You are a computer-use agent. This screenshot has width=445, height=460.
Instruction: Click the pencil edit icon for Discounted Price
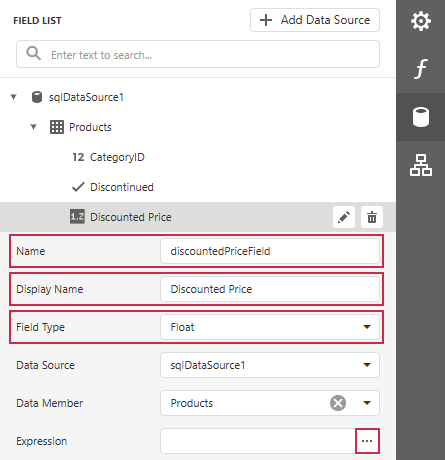pos(344,217)
